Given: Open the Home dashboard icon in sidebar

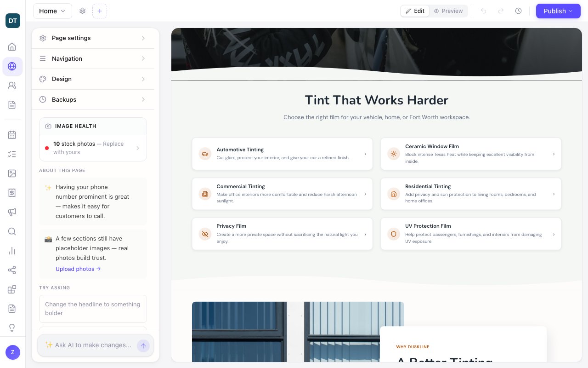Looking at the screenshot, I should [x=12, y=46].
